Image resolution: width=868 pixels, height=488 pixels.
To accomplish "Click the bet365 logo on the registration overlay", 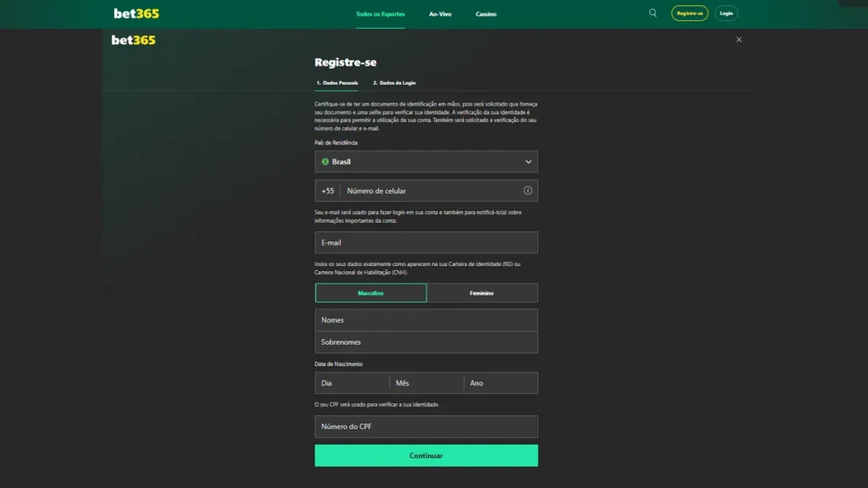I will [x=132, y=40].
